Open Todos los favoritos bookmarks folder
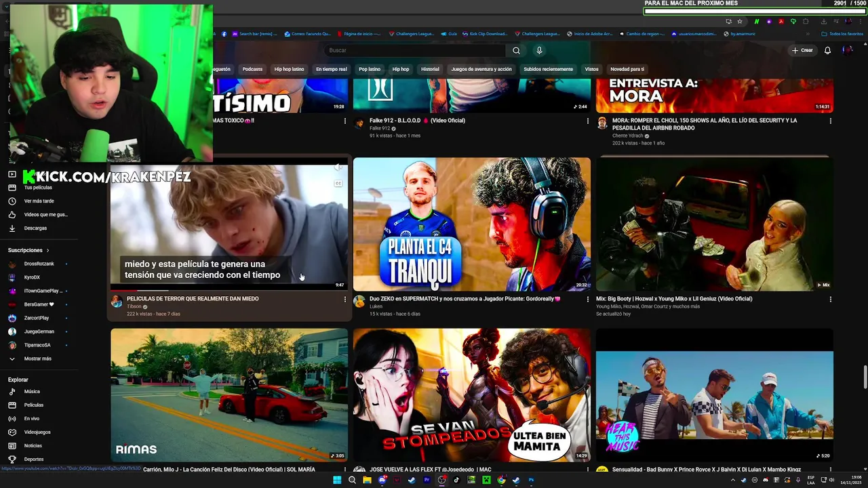This screenshot has width=868, height=488. point(842,34)
